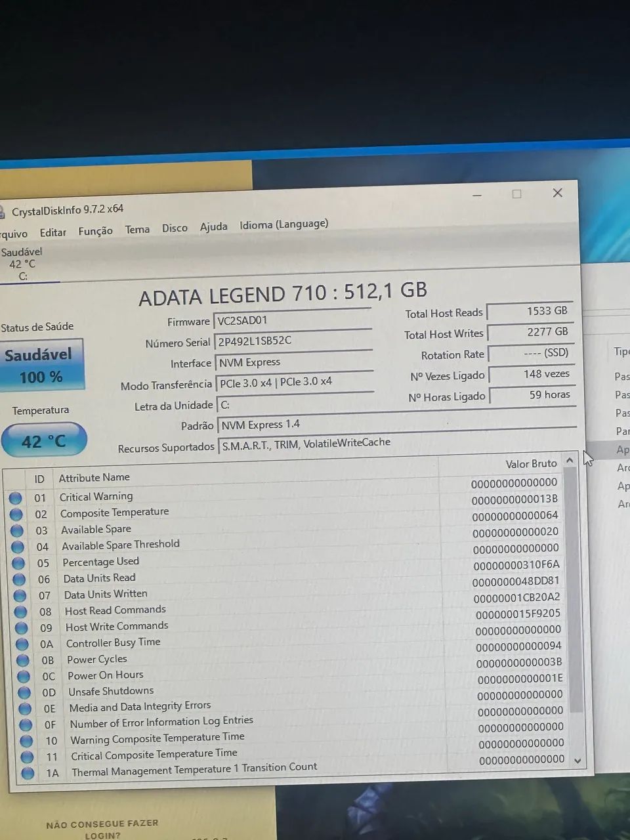Open the Disco menu
This screenshot has width=630, height=840.
tap(175, 228)
